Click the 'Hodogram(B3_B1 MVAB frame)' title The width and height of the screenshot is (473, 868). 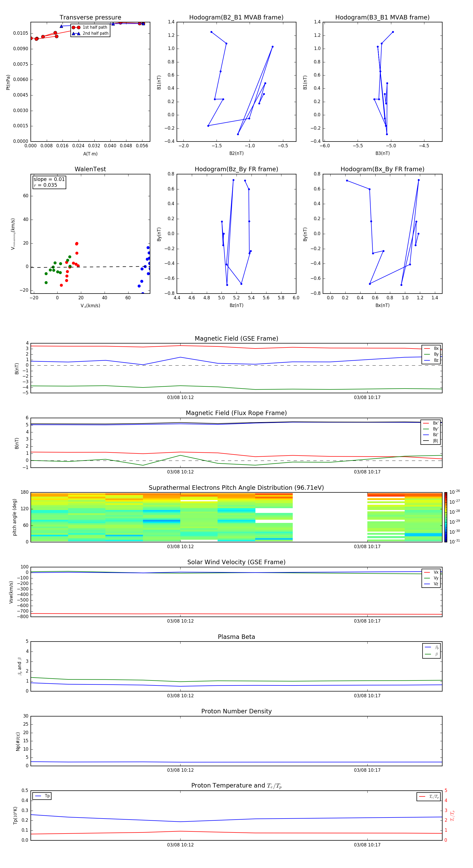[382, 18]
